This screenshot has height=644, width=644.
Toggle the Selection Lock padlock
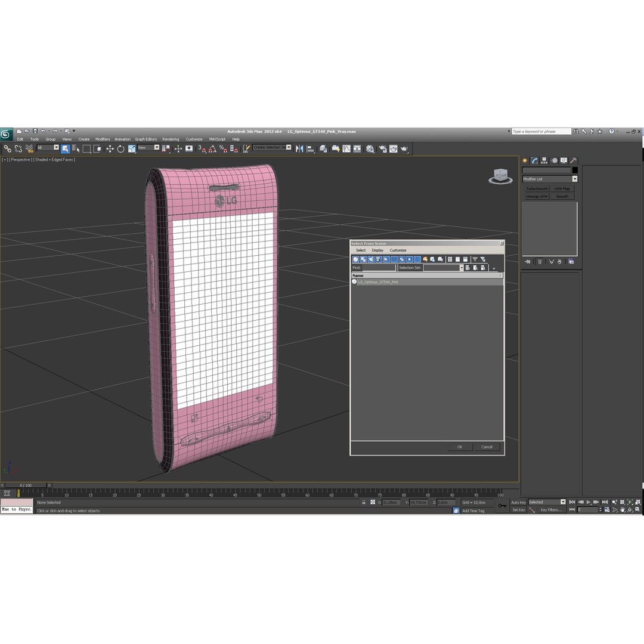pos(364,502)
